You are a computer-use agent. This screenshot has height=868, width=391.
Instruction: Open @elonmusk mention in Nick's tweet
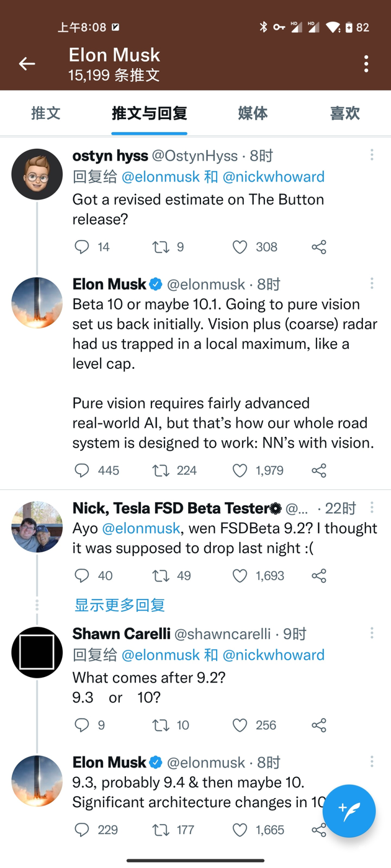click(x=141, y=528)
